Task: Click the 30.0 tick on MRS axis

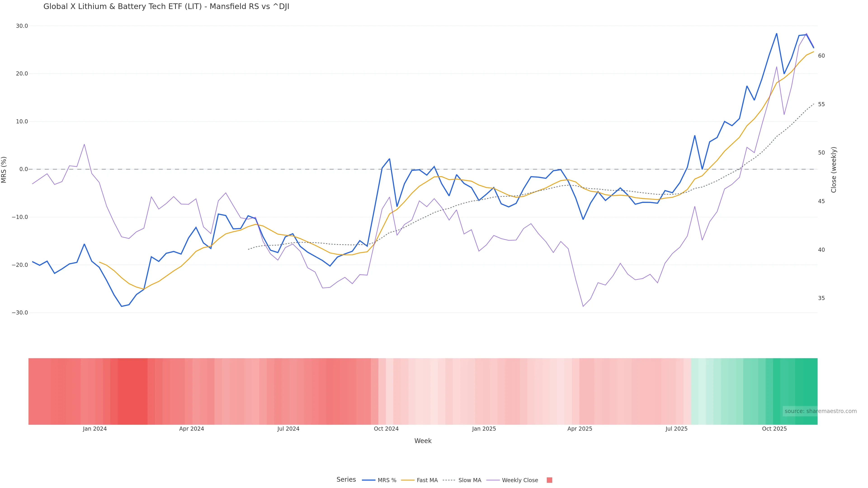Action: pyautogui.click(x=22, y=26)
